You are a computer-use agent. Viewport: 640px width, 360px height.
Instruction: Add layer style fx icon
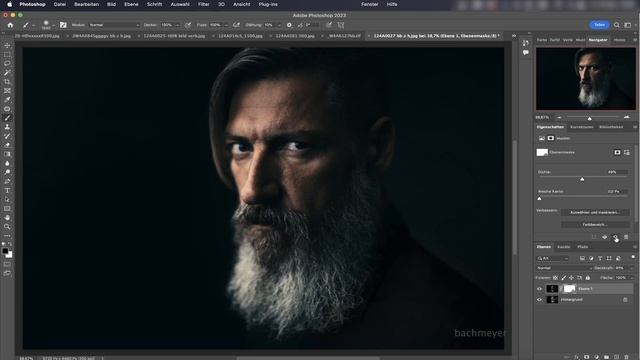[x=576, y=357]
